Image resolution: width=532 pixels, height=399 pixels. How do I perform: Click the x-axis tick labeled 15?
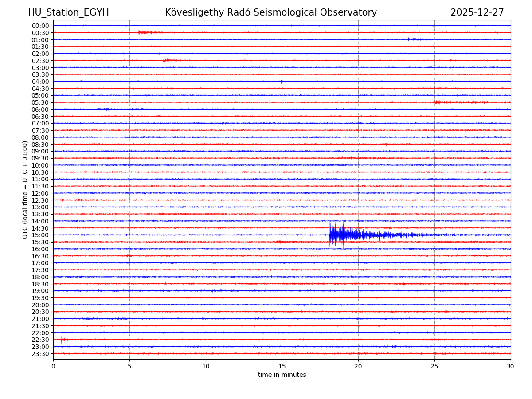click(282, 366)
